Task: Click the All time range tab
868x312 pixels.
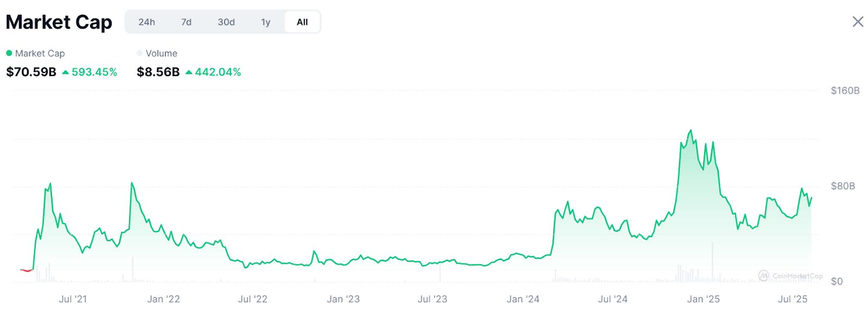Action: pos(302,22)
